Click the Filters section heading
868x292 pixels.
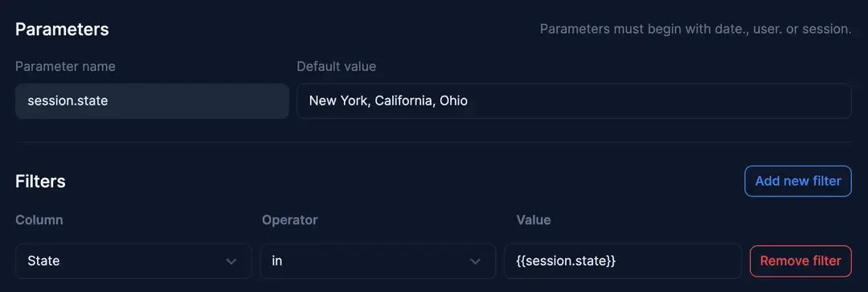tap(40, 181)
